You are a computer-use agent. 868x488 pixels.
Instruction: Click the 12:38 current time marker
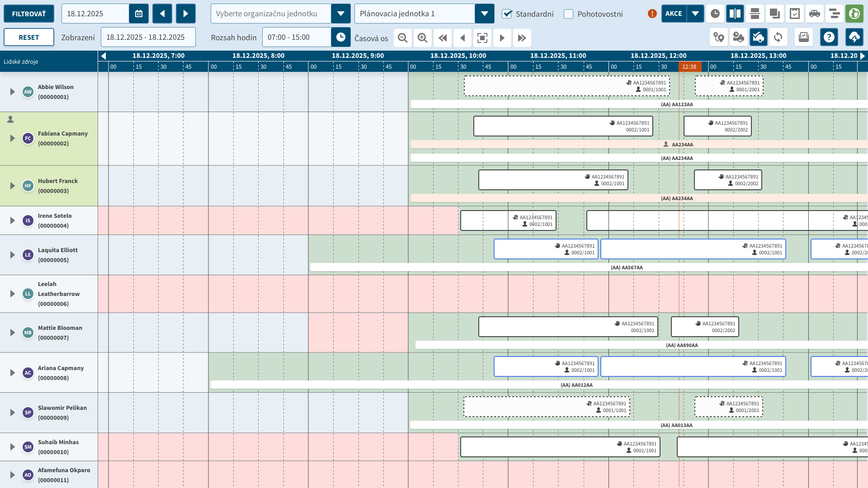pyautogui.click(x=690, y=67)
